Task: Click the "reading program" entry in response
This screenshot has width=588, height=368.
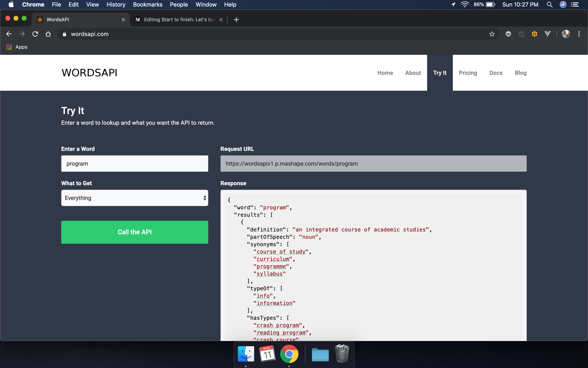Action: [x=281, y=333]
